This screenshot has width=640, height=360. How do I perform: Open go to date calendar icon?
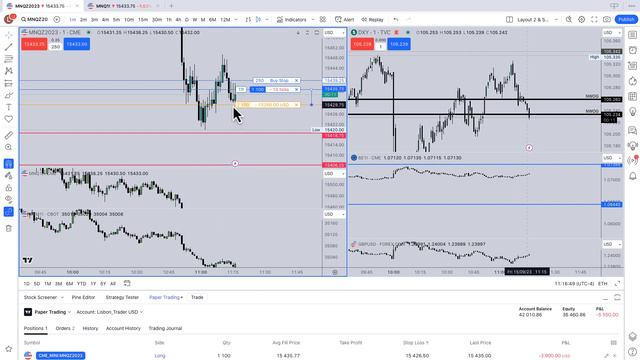127,283
